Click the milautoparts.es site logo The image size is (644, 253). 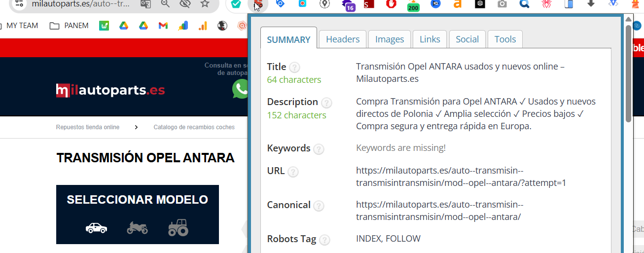coord(110,90)
